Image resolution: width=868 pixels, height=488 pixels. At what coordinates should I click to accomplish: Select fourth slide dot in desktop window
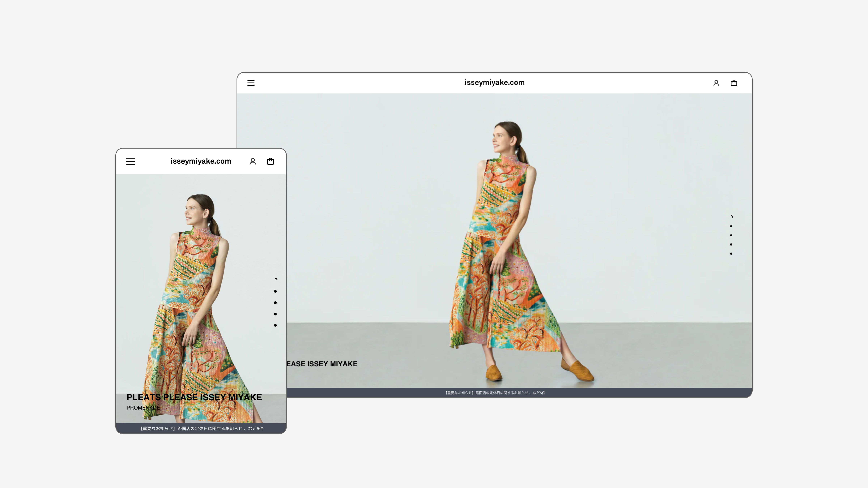pyautogui.click(x=731, y=245)
